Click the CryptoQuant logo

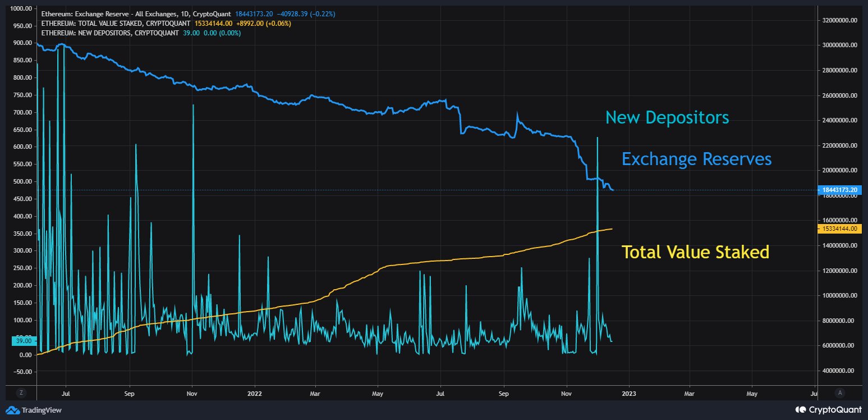coord(828,409)
